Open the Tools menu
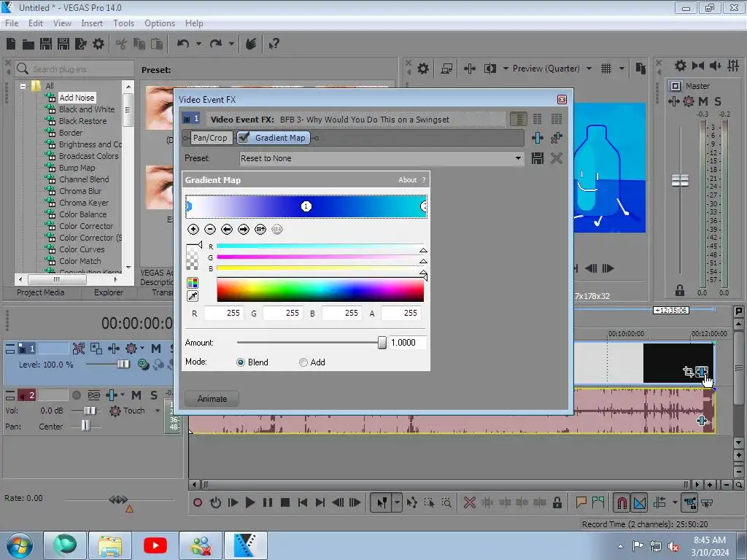This screenshot has height=560, width=747. [x=123, y=23]
